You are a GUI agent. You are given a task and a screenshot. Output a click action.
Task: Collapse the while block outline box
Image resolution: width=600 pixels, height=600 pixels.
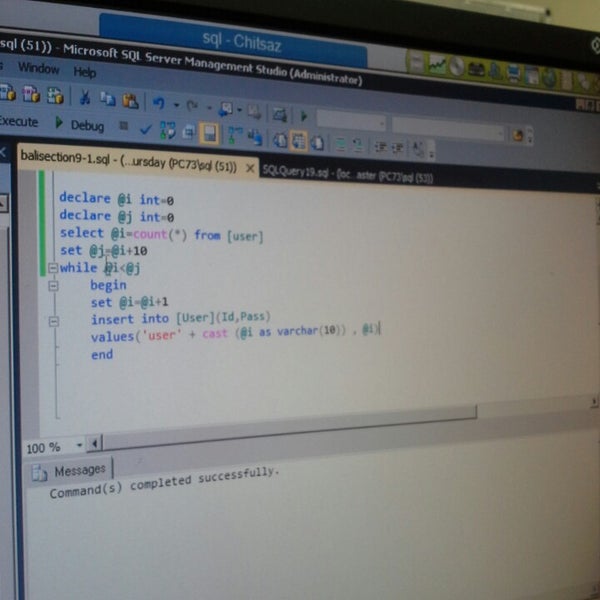pyautogui.click(x=53, y=268)
